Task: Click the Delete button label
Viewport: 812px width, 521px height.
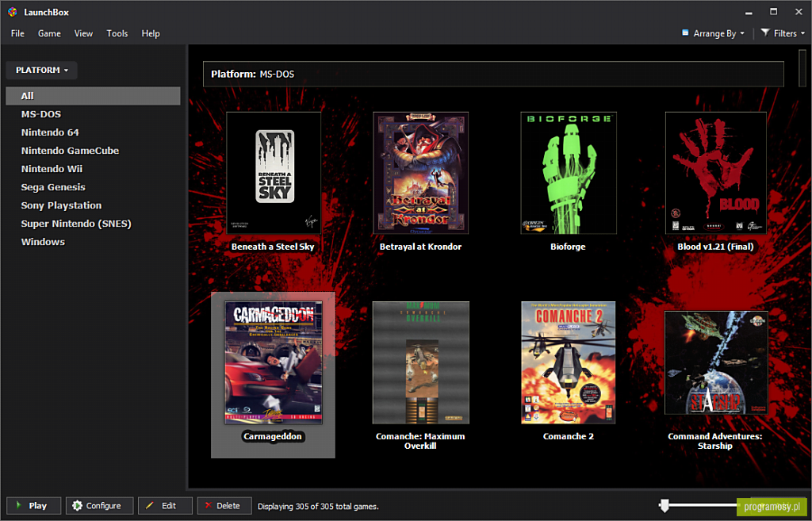Action: coord(228,505)
